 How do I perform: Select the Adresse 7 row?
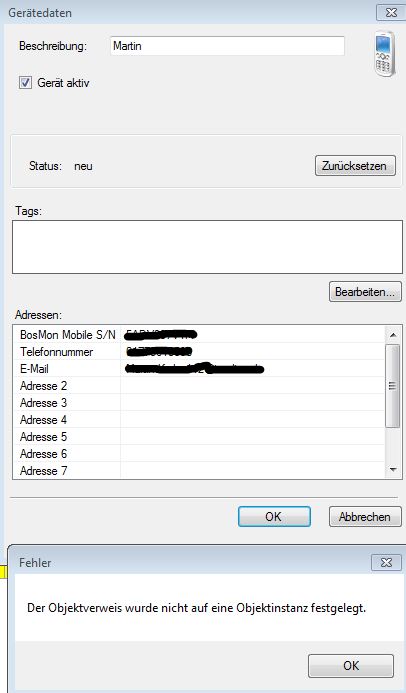pos(199,471)
